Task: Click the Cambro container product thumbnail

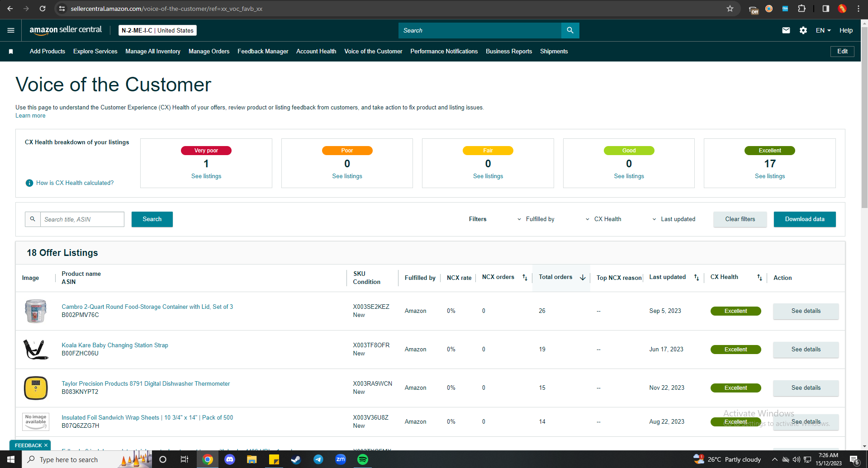Action: coord(36,311)
